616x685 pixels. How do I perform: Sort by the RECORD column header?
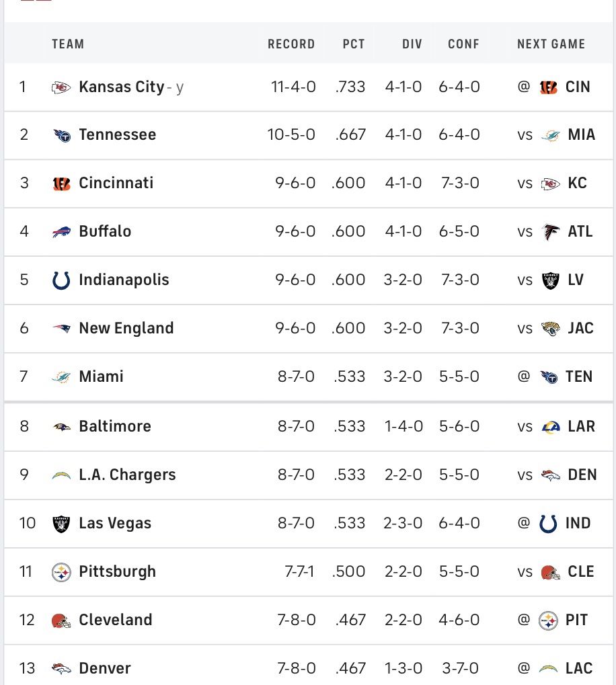[x=291, y=44]
